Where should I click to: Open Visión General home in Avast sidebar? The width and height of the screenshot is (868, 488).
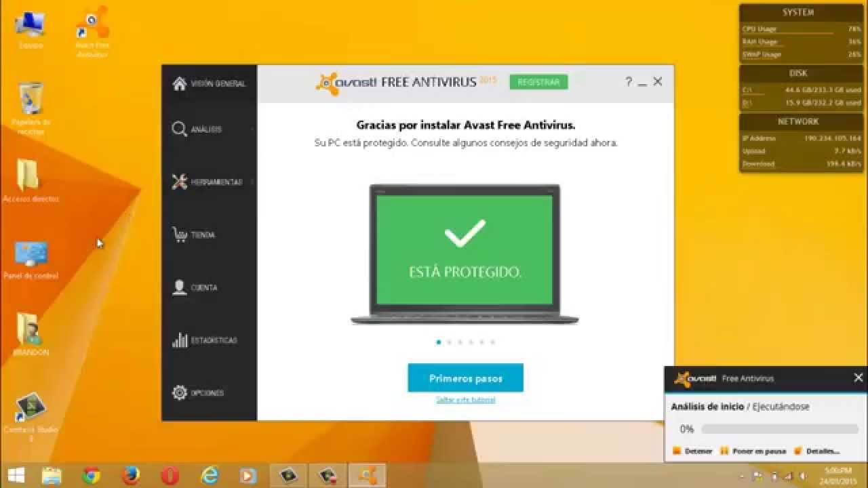pos(209,83)
